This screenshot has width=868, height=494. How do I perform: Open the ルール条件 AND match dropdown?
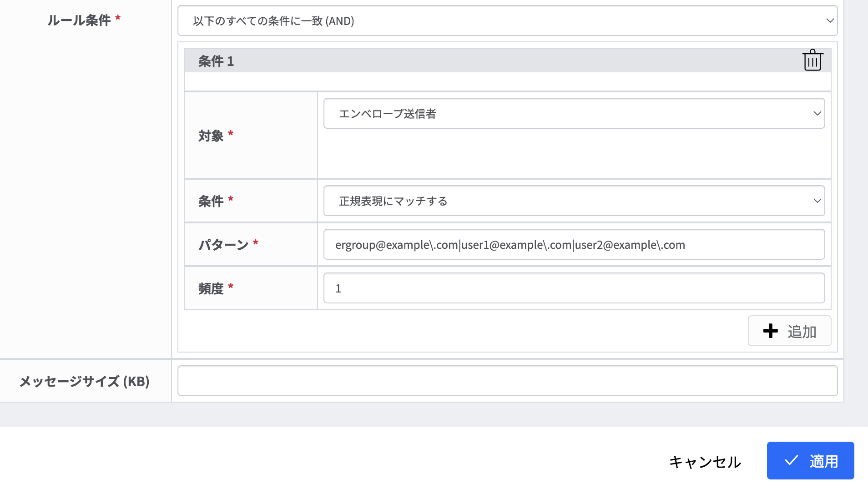(507, 20)
